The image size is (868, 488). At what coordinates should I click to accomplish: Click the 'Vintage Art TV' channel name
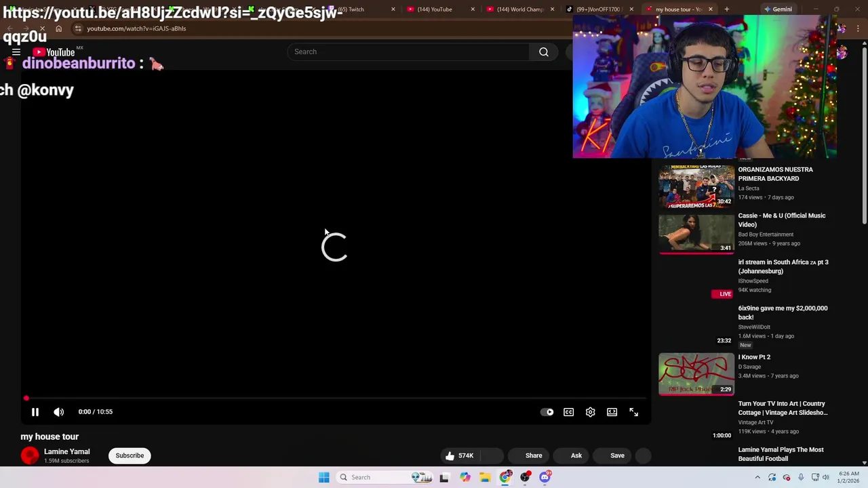(x=755, y=422)
